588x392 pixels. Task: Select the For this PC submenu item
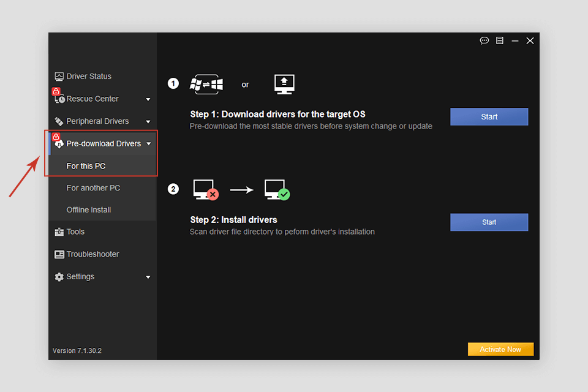pyautogui.click(x=86, y=166)
